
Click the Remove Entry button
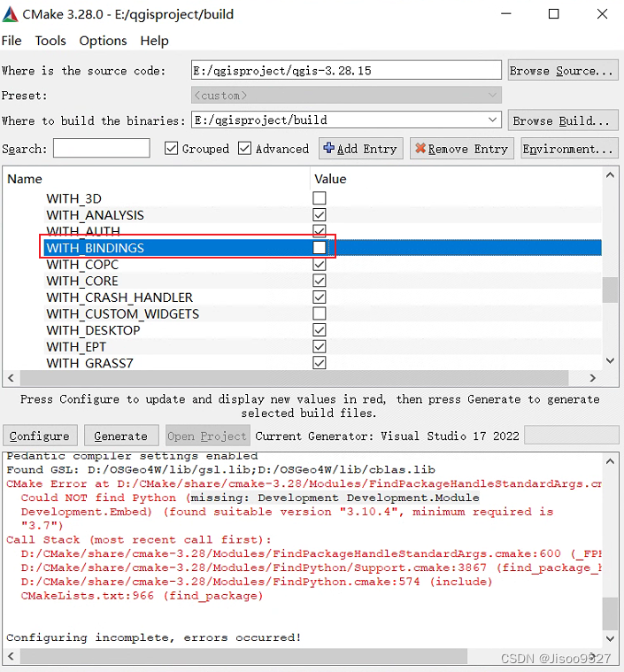pos(461,148)
